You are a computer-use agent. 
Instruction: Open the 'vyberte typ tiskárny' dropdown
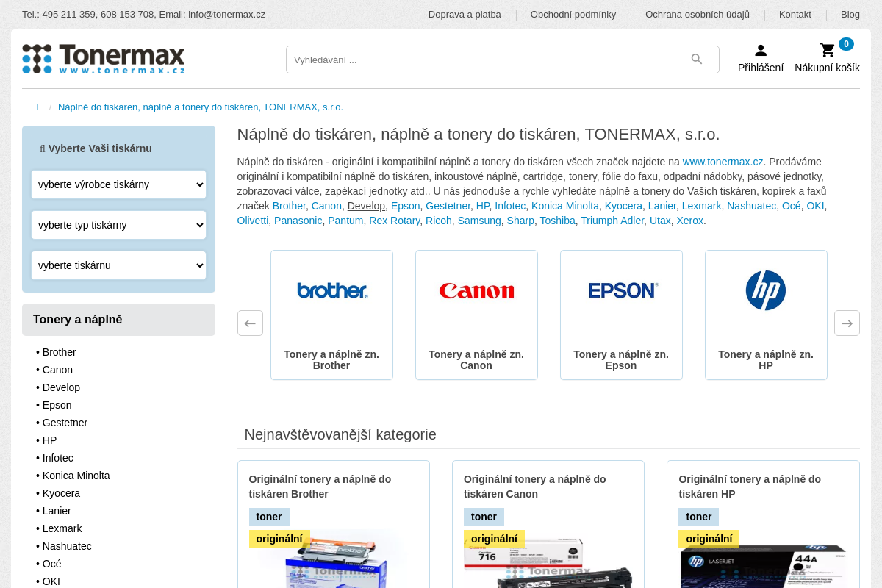(x=118, y=225)
